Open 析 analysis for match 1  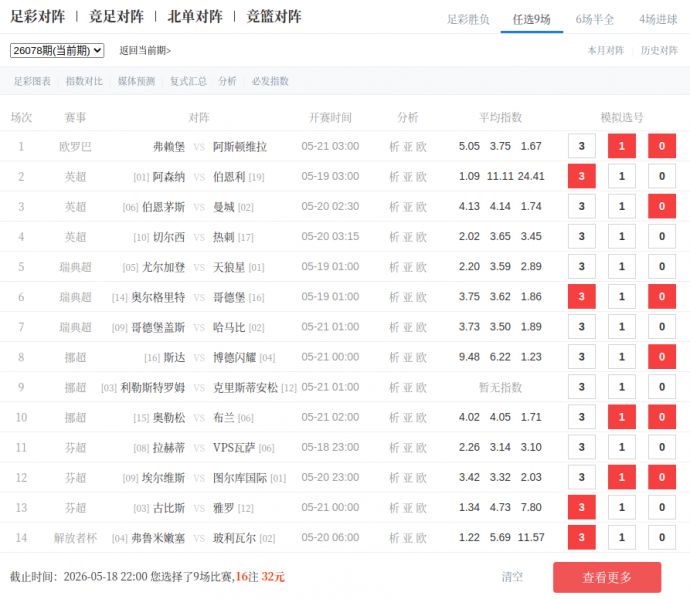tap(394, 147)
